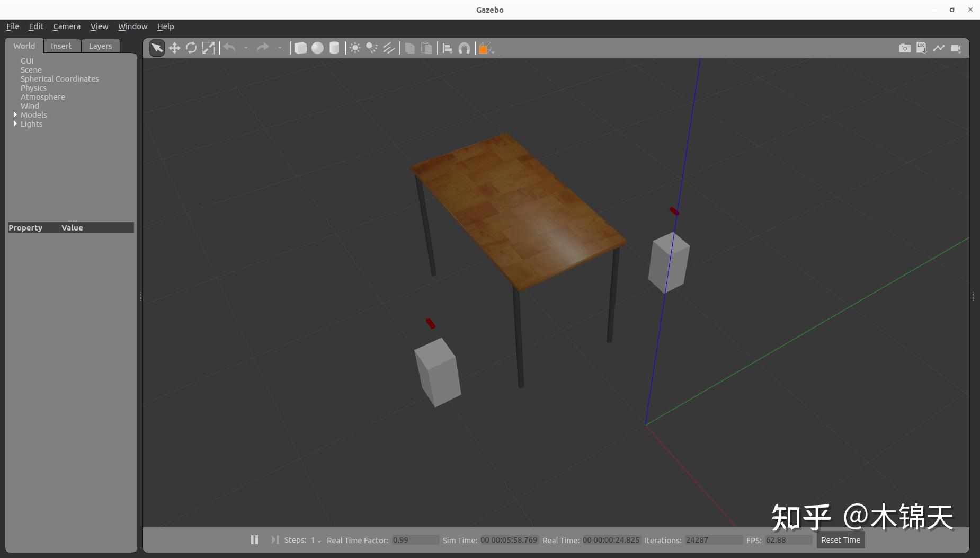Screen dimensions: 980x558
Task: Add a Spot Light to the world
Action: (372, 48)
